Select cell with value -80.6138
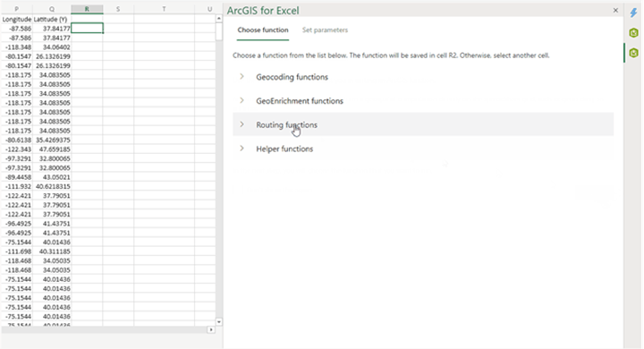Screen dimensions: 644x349 (x=16, y=140)
